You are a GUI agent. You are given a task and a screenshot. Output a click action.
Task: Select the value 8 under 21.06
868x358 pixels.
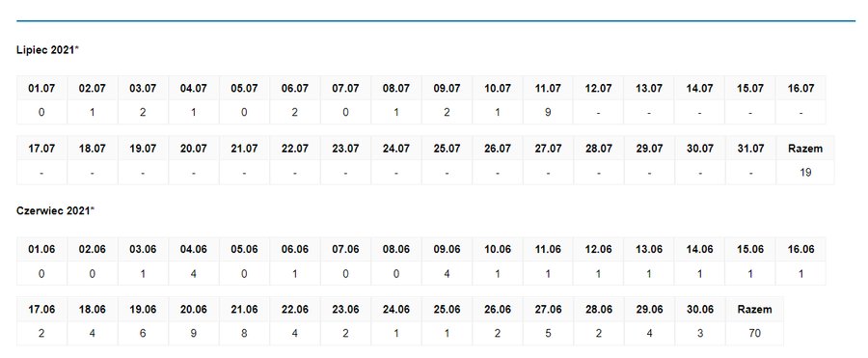pyautogui.click(x=244, y=334)
